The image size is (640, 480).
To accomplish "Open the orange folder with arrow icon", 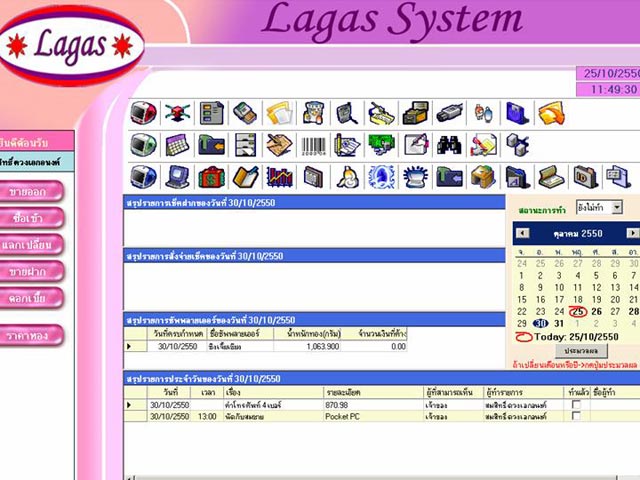I will click(x=551, y=113).
